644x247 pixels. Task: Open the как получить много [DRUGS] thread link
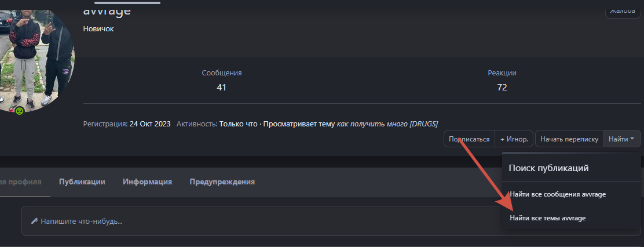[x=387, y=124]
